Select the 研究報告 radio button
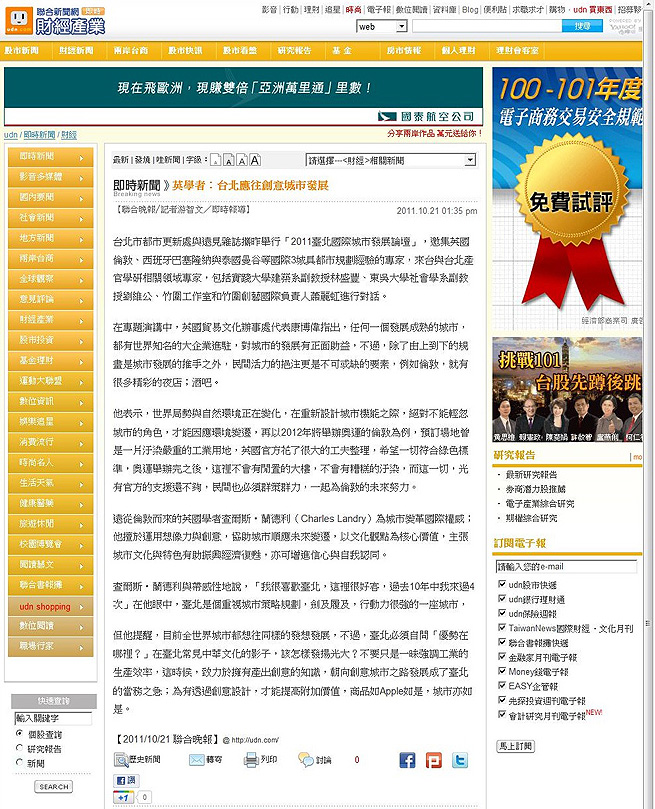 (20, 747)
